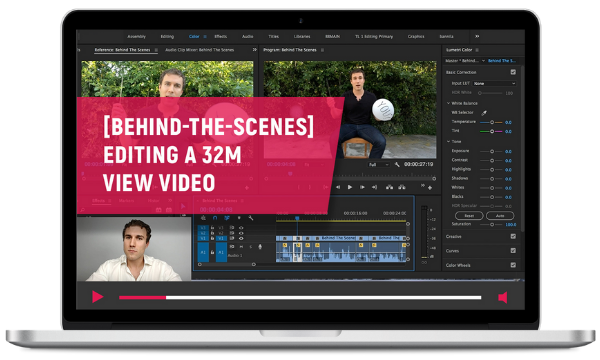600x360 pixels.
Task: Click the Reset tone button
Action: [x=469, y=216]
